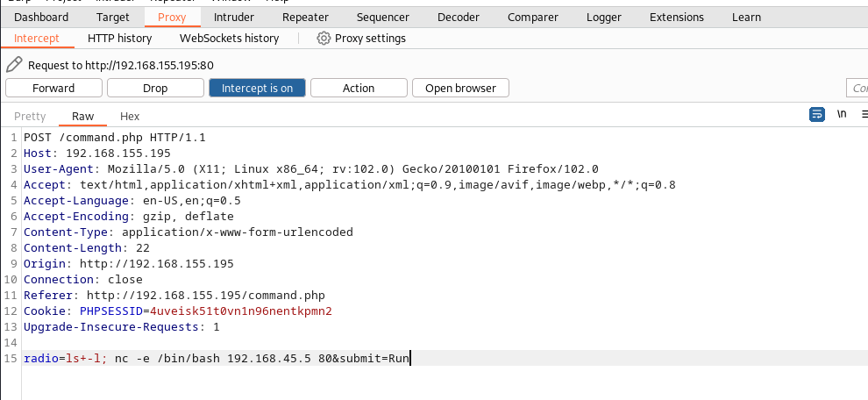Click the Accept-Encoding gzip, deflate line
The image size is (868, 400).
(128, 216)
